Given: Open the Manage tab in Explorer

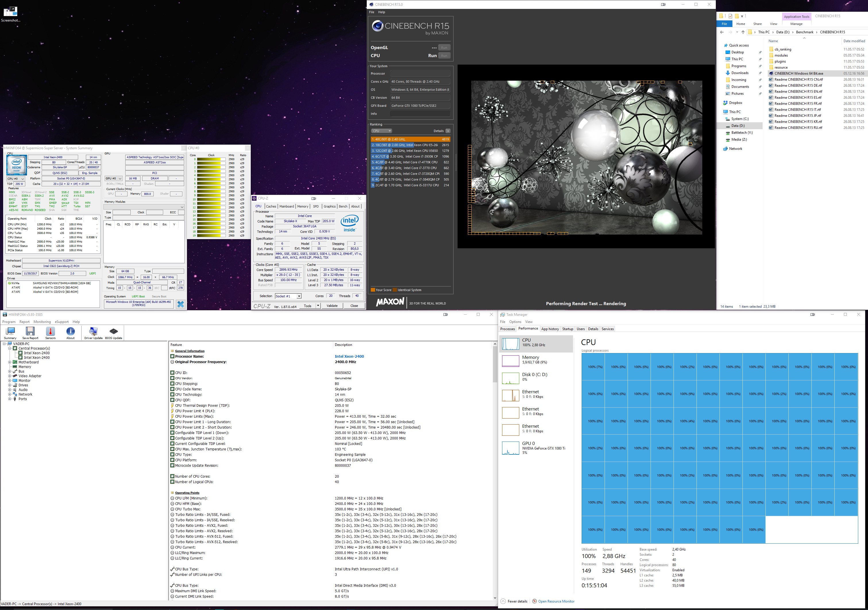Looking at the screenshot, I should pos(796,24).
